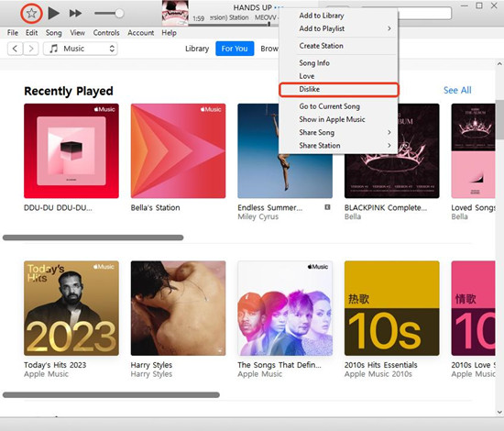The image size is (504, 431).
Task: Click the Miley Cyrus artist link
Action: (258, 216)
